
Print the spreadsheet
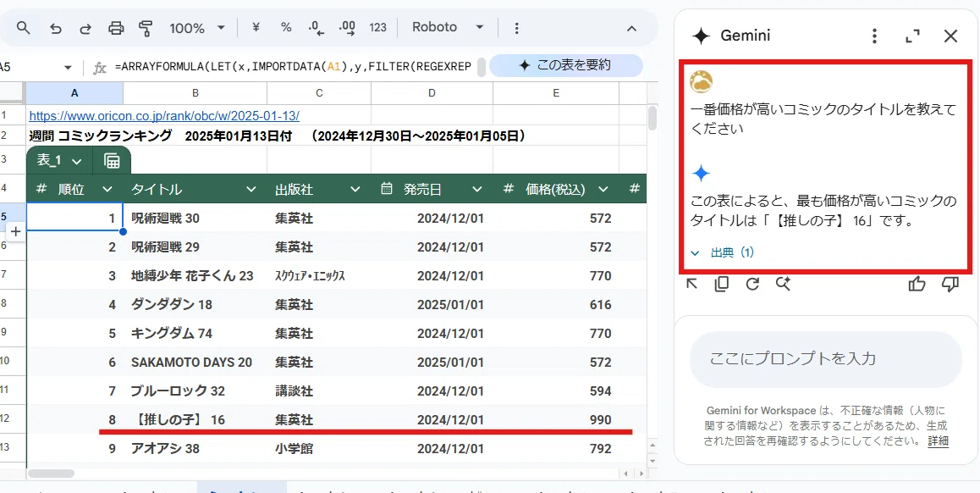[116, 27]
